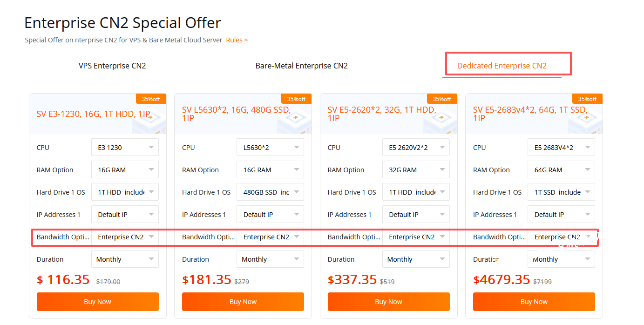
Task: Open Enterprise CN2 bandwidth dropdown on fourth card
Action: pyautogui.click(x=561, y=237)
